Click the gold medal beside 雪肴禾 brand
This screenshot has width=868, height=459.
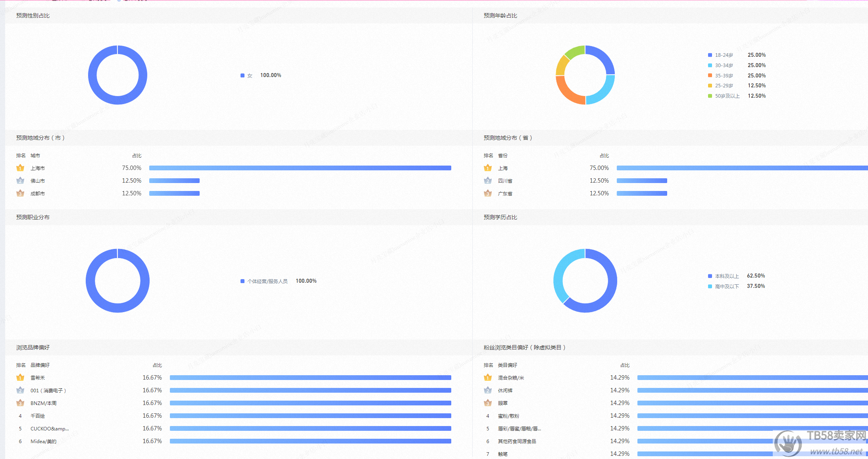pyautogui.click(x=20, y=378)
